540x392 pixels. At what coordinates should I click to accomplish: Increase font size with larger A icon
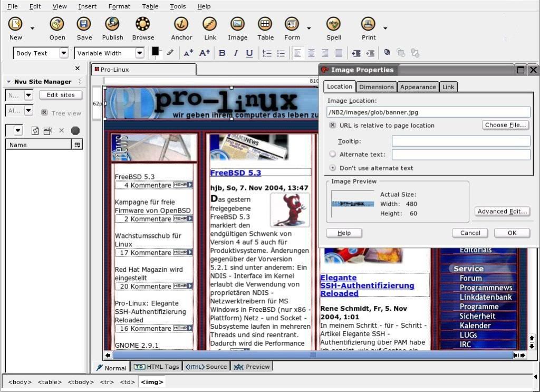(x=204, y=53)
